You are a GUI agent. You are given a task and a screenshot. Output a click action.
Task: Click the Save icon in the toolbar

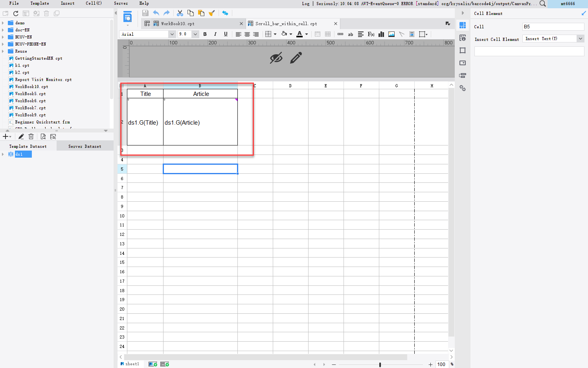[x=145, y=13]
